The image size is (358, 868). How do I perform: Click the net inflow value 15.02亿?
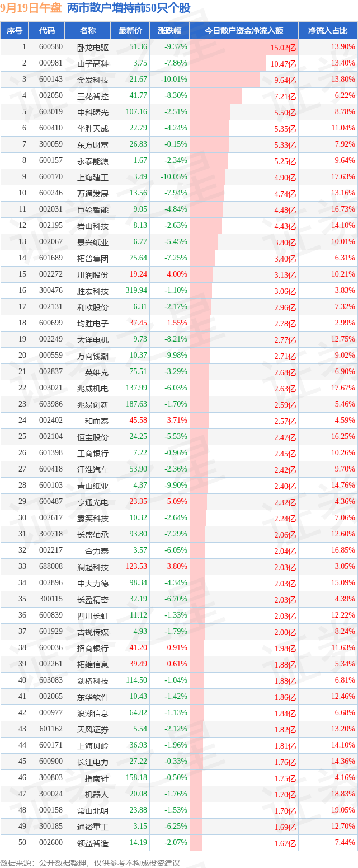tap(283, 48)
